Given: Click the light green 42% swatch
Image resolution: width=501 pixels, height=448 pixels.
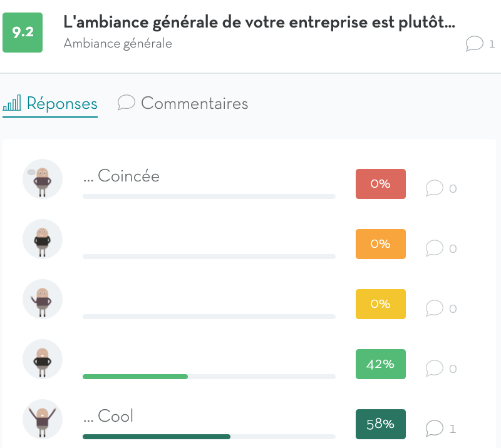Looking at the screenshot, I should 380,364.
